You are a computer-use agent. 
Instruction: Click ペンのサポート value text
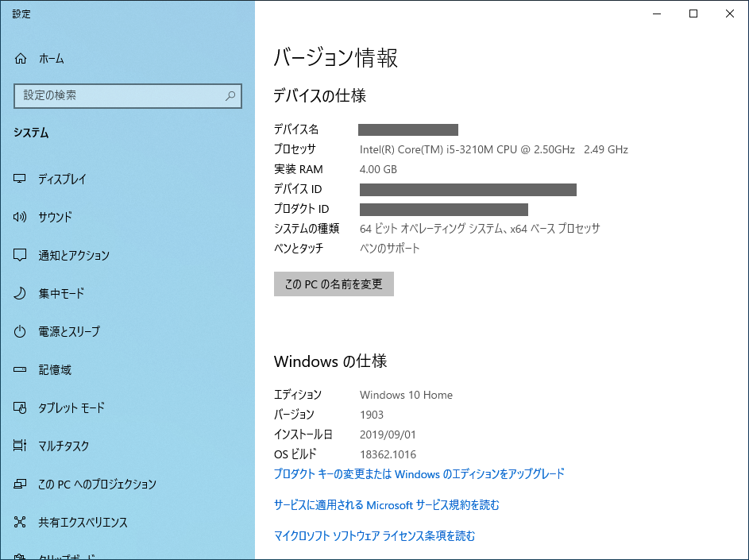tap(389, 249)
